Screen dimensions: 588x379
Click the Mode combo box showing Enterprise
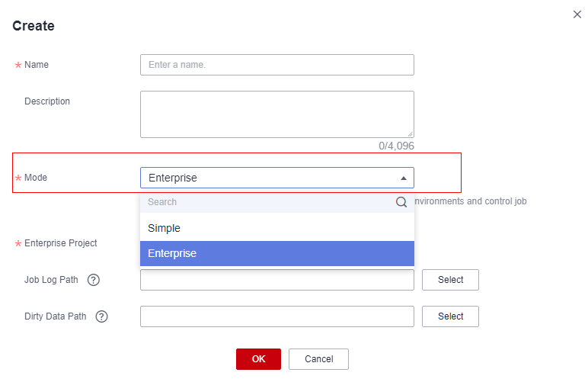(277, 178)
